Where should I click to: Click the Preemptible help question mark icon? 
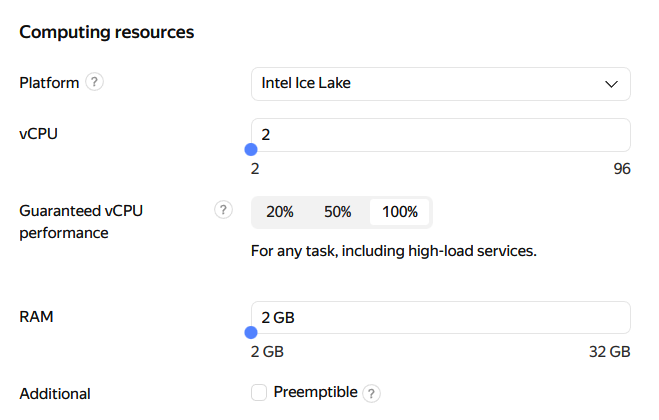click(x=372, y=393)
